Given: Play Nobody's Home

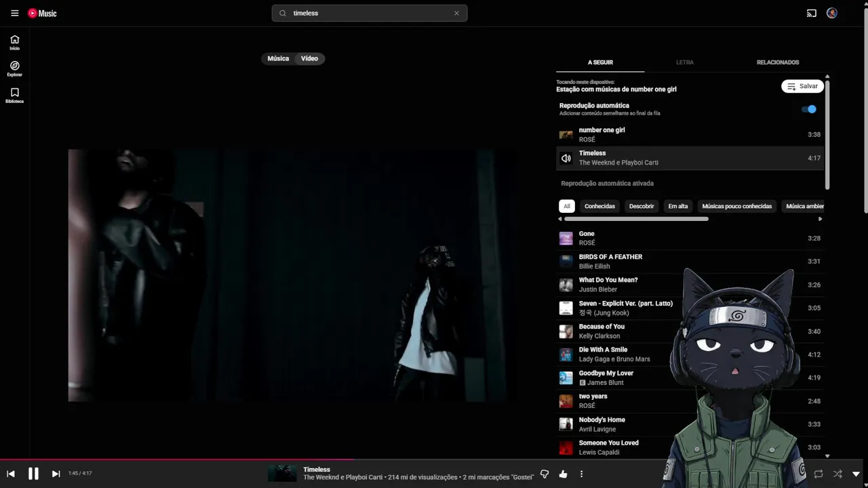Looking at the screenshot, I should point(690,424).
